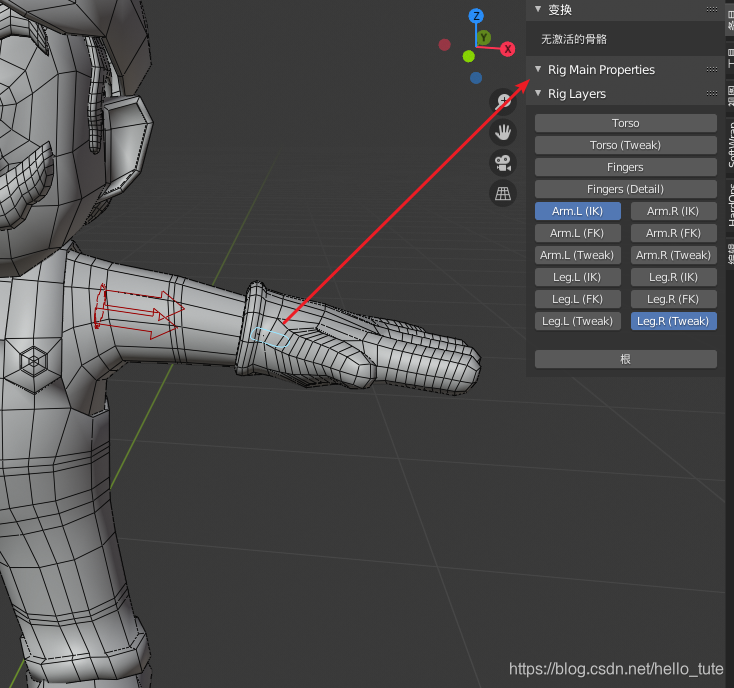Enable the Arm.L (FK) layer
734x688 pixels.
[578, 233]
